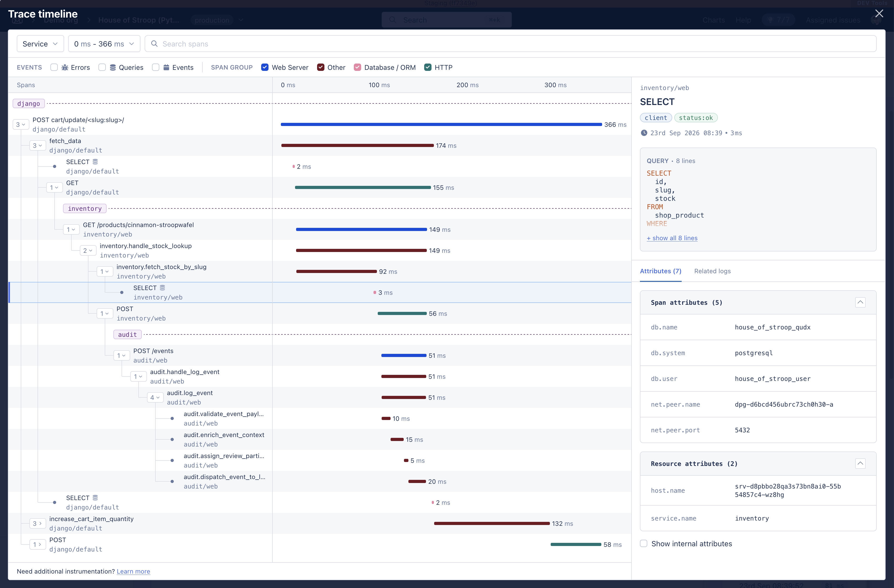894x588 pixels.
Task: Click database icon beside first SELECT span
Action: tap(95, 161)
